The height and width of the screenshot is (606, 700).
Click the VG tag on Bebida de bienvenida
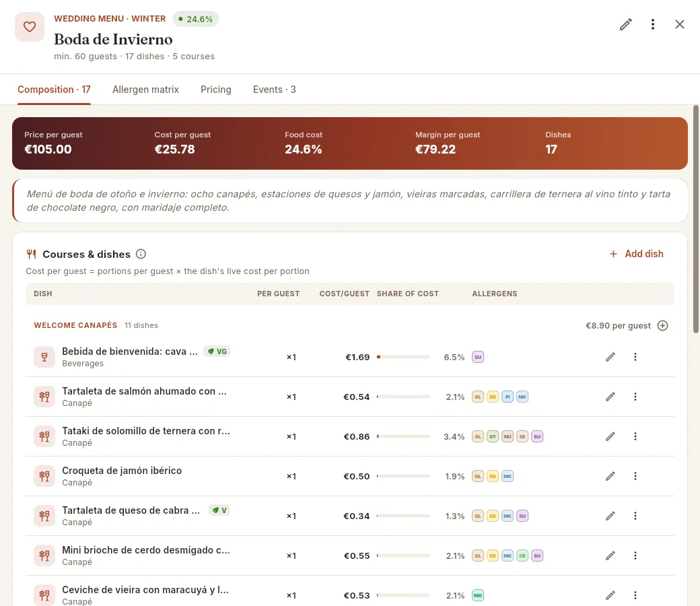(x=217, y=351)
